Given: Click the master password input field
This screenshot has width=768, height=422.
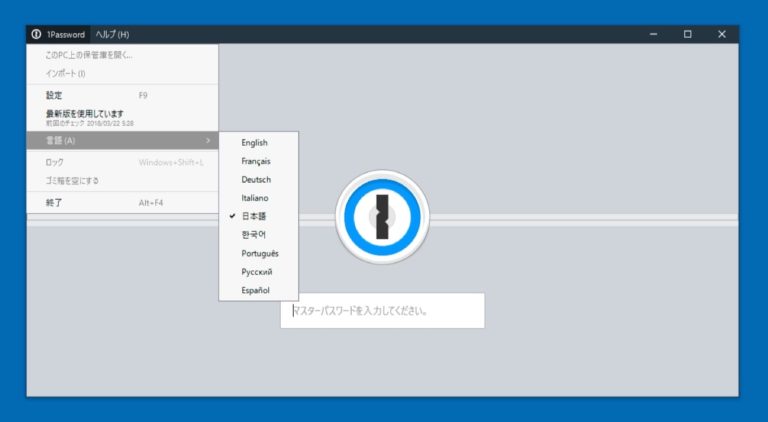Looking at the screenshot, I should [x=382, y=311].
